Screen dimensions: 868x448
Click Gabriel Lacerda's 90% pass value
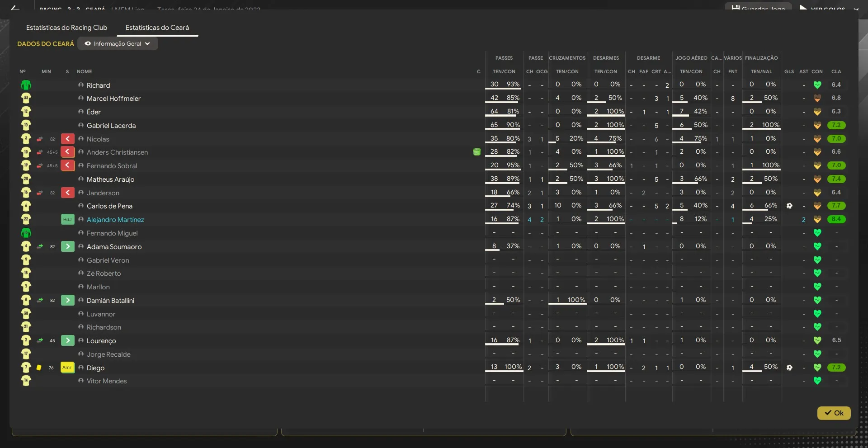pos(513,125)
